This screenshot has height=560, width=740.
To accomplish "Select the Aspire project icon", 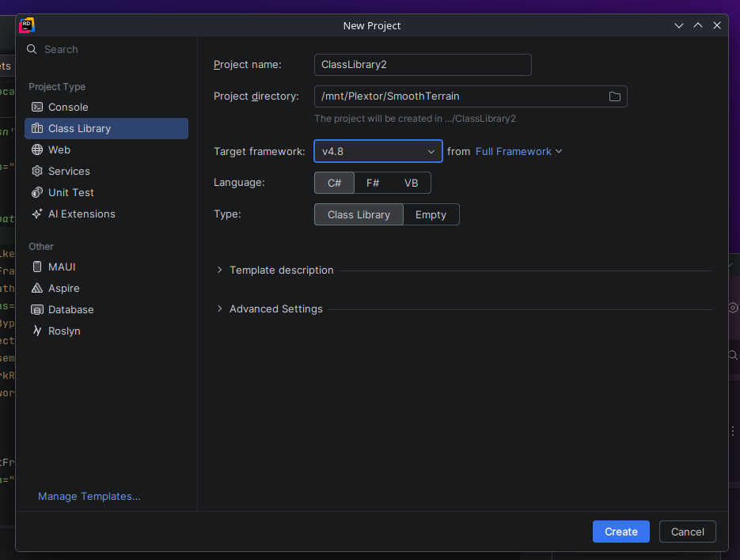I will (36, 288).
